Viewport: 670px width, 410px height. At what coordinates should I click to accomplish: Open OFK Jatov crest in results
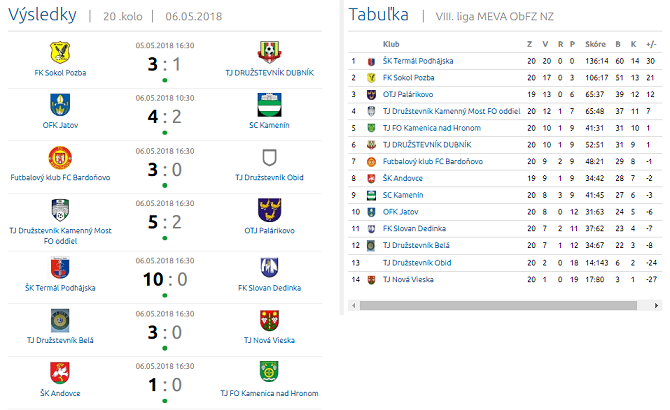click(60, 104)
